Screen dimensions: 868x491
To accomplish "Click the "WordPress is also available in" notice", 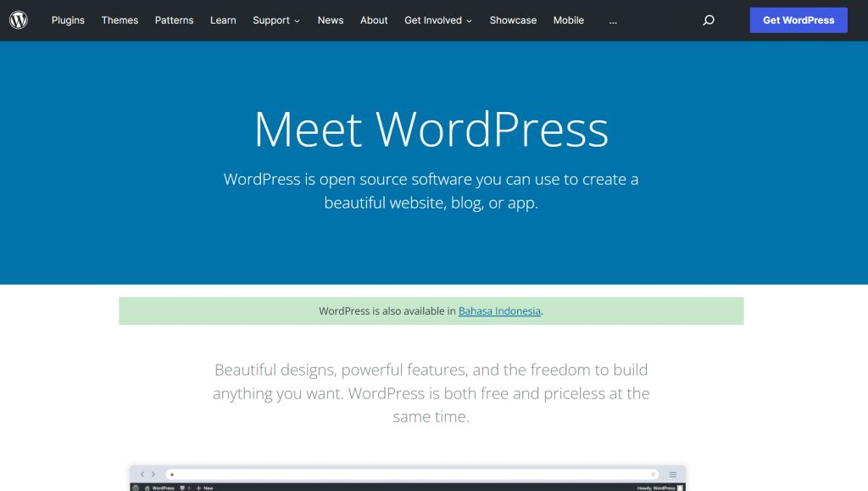I will 431,311.
